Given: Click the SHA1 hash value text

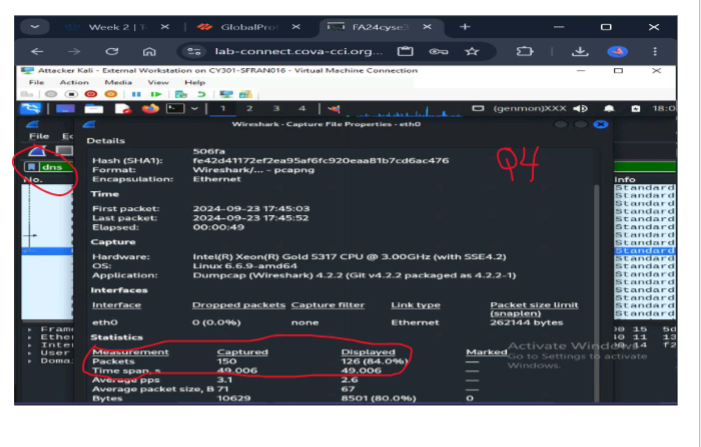Looking at the screenshot, I should 321,160.
